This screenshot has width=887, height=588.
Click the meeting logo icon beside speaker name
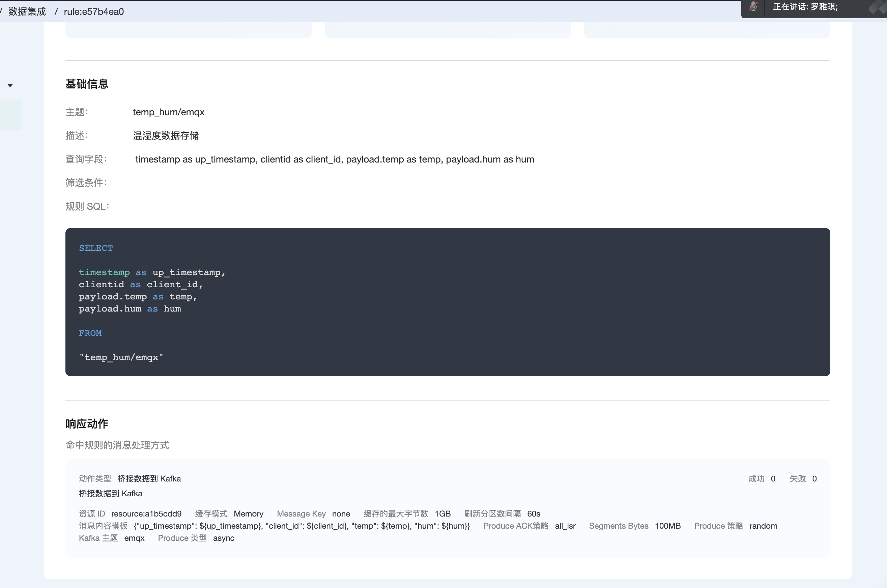coord(878,7)
